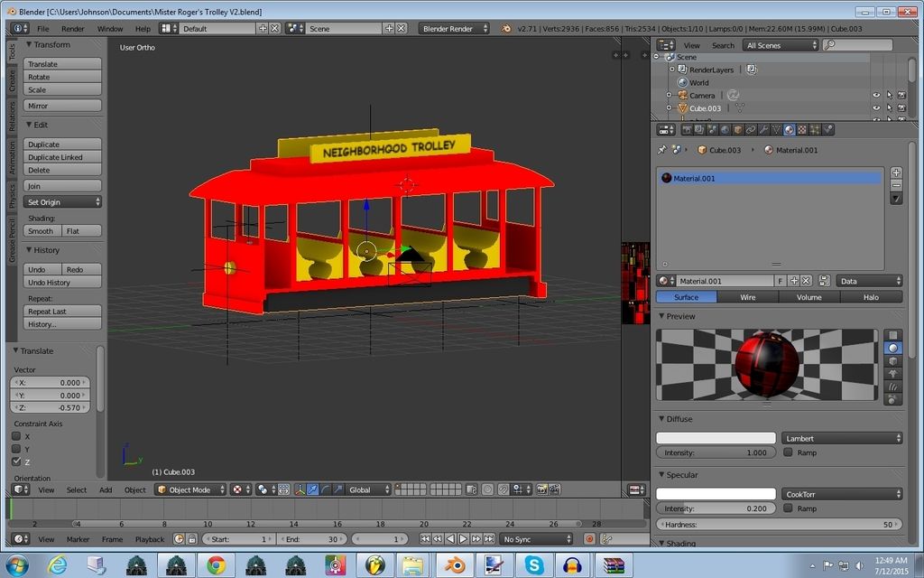
Task: Toggle Cube.003 renderability camera icon
Action: click(x=901, y=108)
